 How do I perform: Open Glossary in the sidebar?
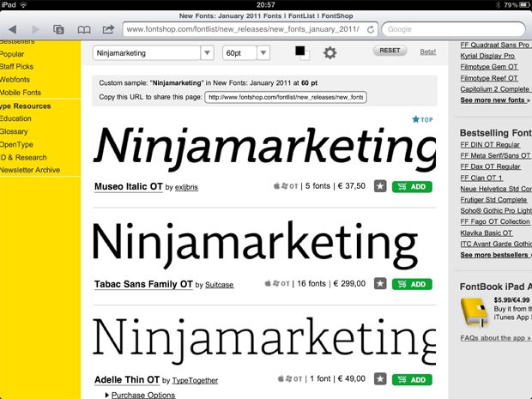[x=14, y=131]
